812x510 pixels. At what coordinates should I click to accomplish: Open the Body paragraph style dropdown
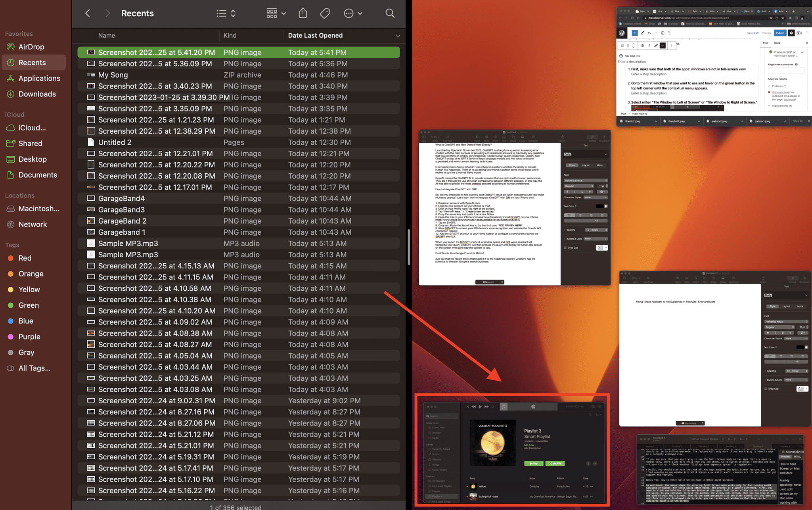[586, 154]
